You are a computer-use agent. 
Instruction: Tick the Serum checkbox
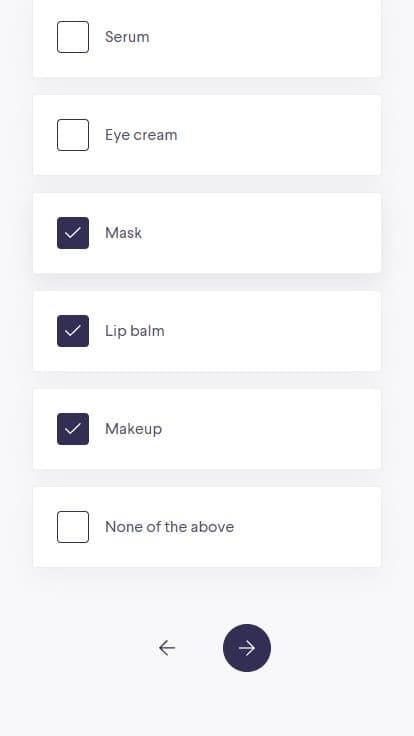click(x=73, y=37)
